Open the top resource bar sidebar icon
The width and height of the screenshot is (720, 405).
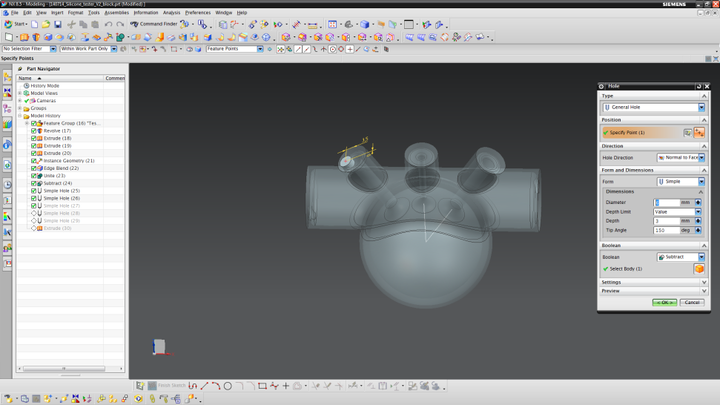7,77
